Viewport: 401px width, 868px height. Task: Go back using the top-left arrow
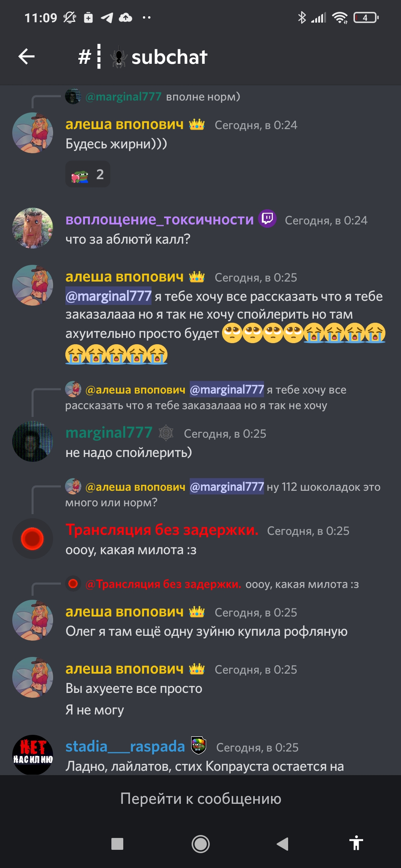(x=26, y=57)
